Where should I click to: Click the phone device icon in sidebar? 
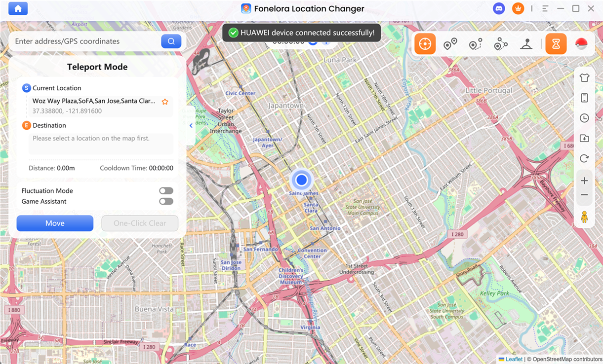click(x=584, y=98)
